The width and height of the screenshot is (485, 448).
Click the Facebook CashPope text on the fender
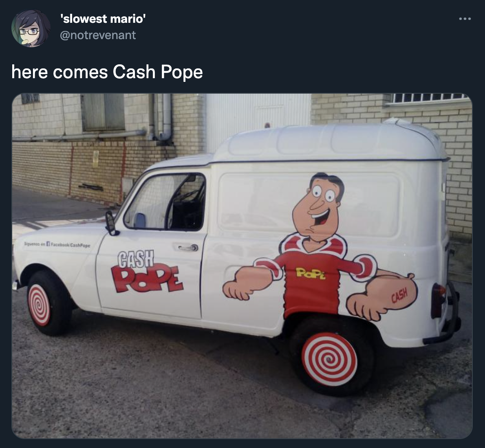point(57,244)
